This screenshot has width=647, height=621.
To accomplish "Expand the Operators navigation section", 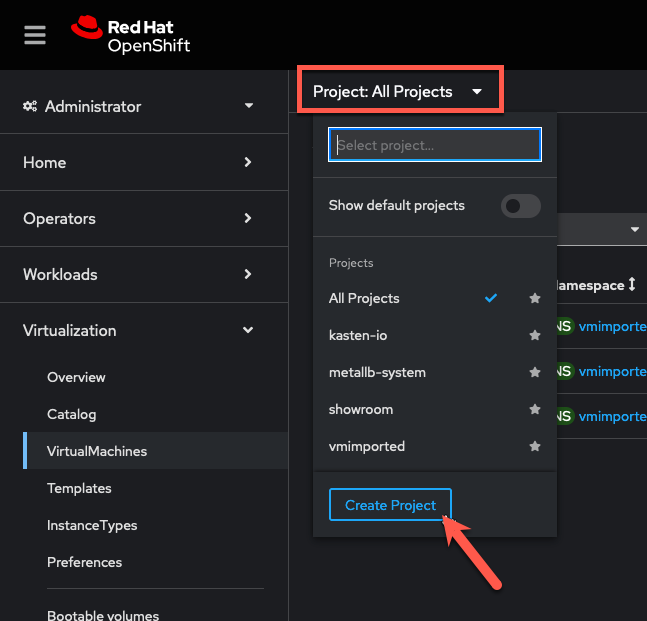I will point(138,218).
